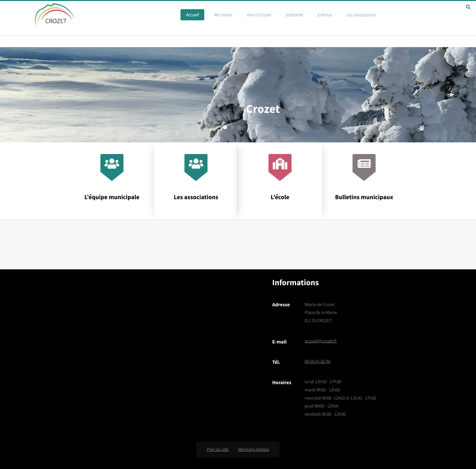
Task: Click the Crozet title on the banner
Action: 263,109
